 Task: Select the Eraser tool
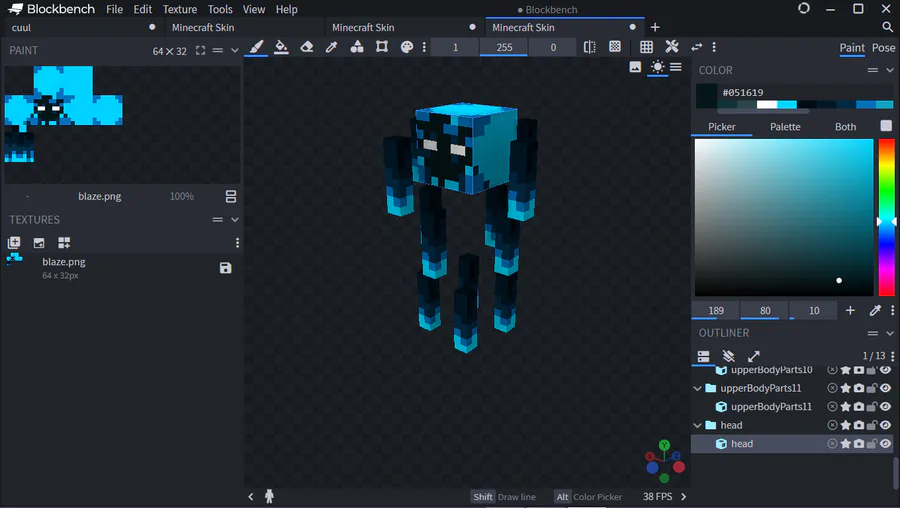click(307, 47)
